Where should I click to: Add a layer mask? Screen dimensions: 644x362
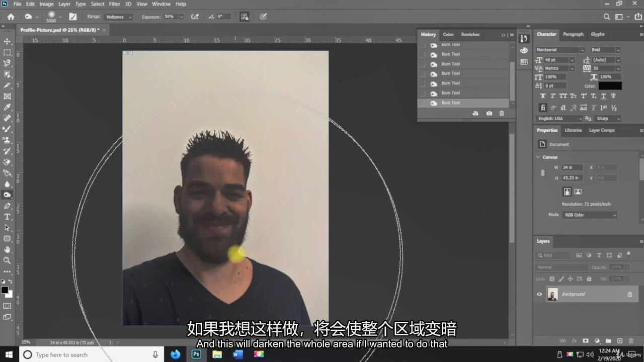pos(585,341)
